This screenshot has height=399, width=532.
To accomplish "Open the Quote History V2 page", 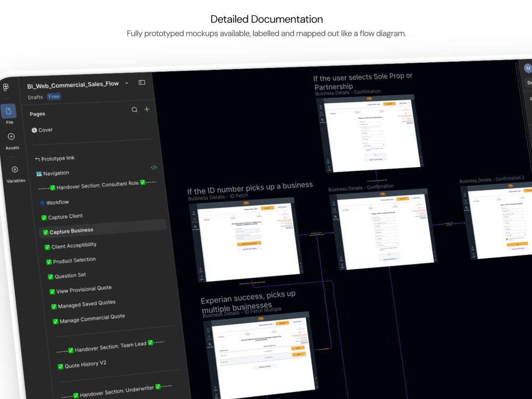I will pos(82,365).
